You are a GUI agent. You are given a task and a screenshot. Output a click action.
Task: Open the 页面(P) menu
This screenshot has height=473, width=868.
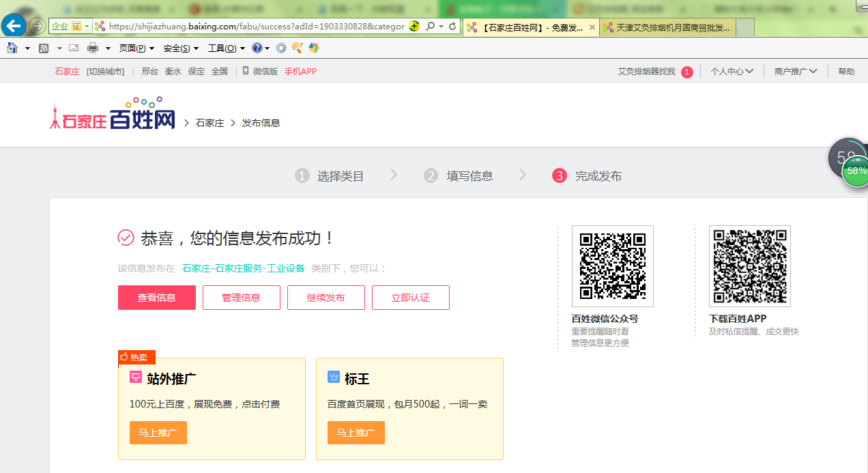click(x=136, y=48)
